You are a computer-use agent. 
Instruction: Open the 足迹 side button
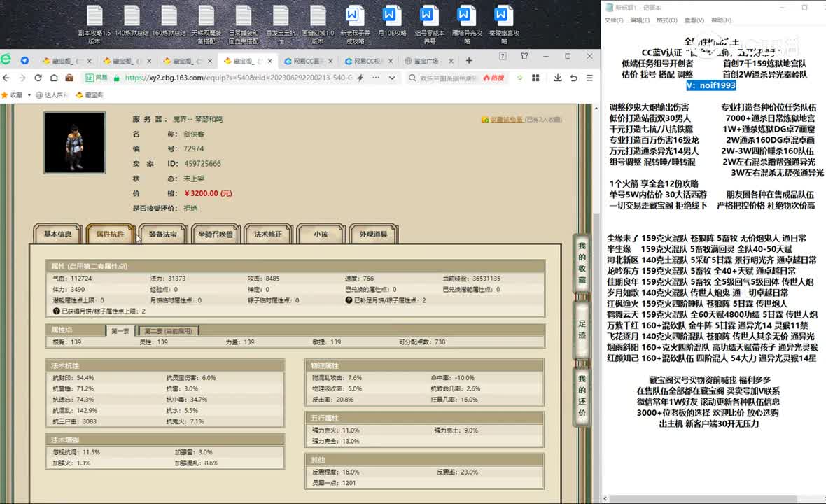(x=582, y=329)
